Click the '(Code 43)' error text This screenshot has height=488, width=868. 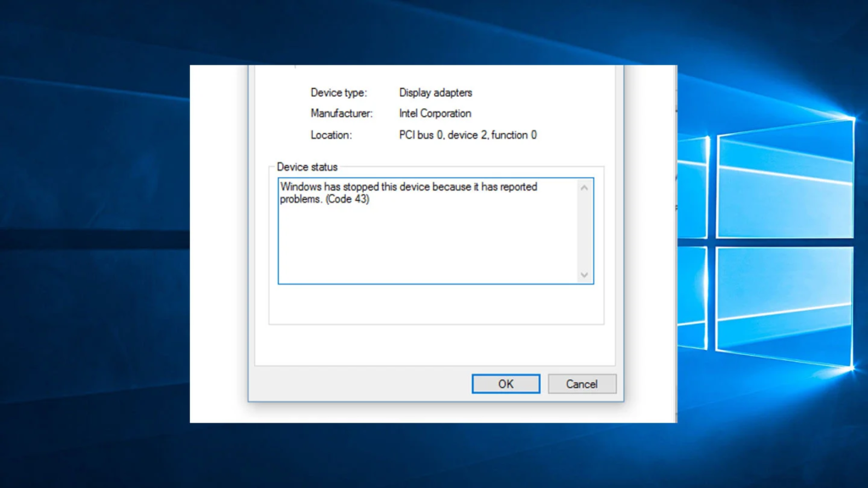(x=348, y=199)
